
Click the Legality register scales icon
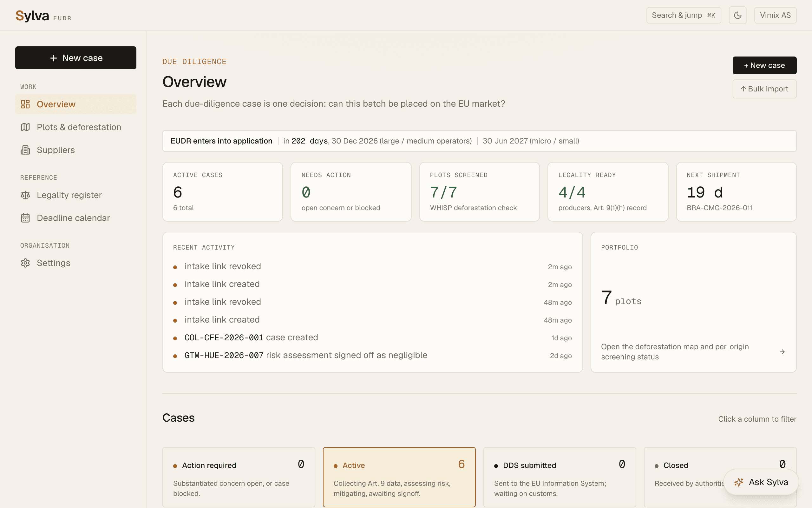25,195
